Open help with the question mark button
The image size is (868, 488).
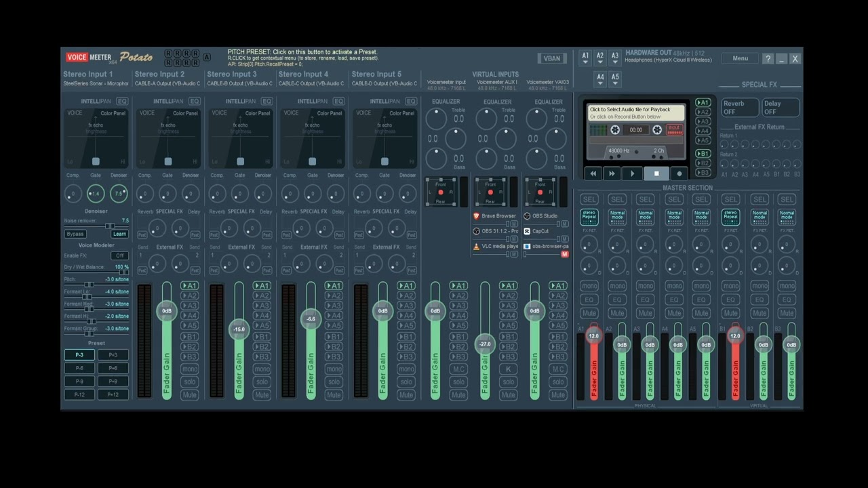click(768, 59)
